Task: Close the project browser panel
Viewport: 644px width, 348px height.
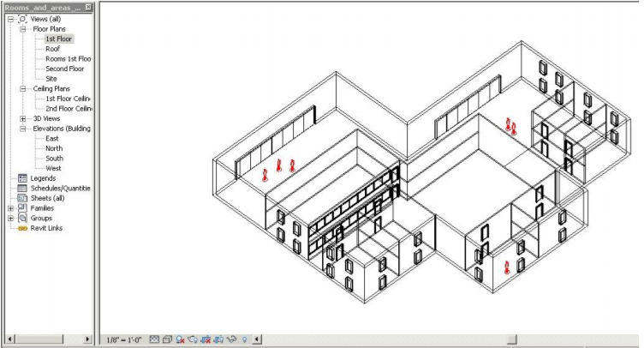Action: pyautogui.click(x=89, y=7)
